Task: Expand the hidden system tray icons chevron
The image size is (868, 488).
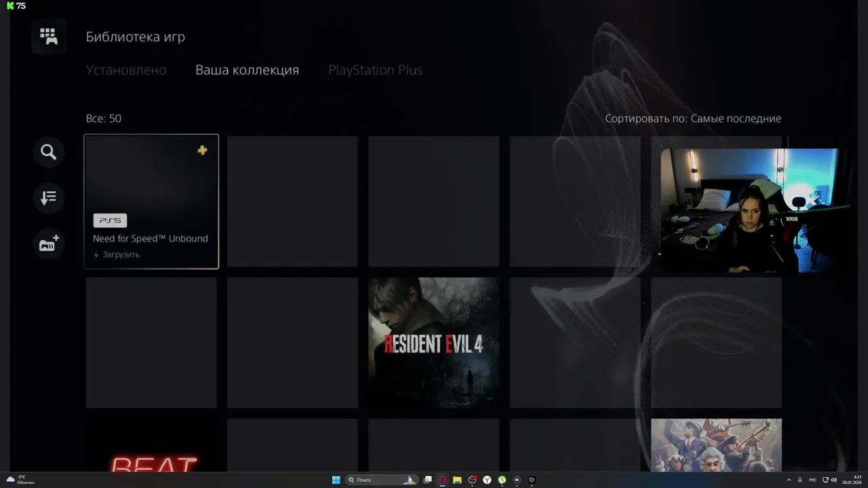Action: pos(790,480)
